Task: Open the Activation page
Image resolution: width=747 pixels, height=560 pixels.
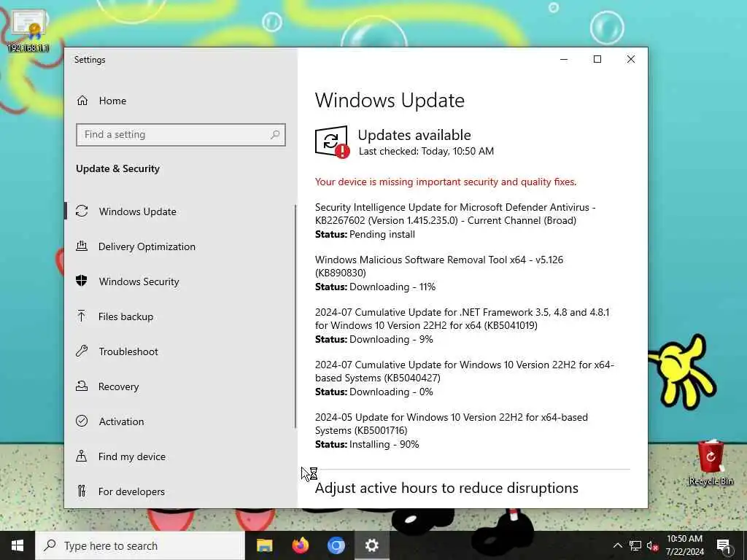Action: point(180,421)
